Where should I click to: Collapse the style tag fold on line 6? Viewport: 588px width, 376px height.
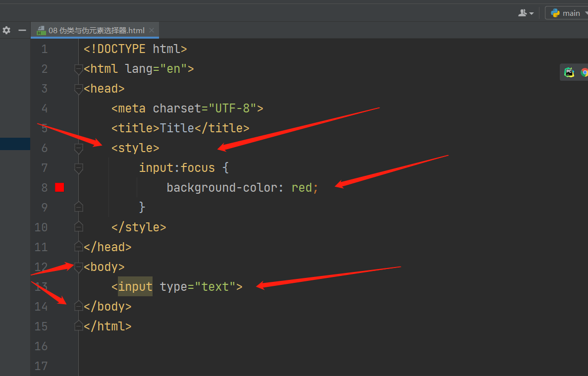(78, 149)
